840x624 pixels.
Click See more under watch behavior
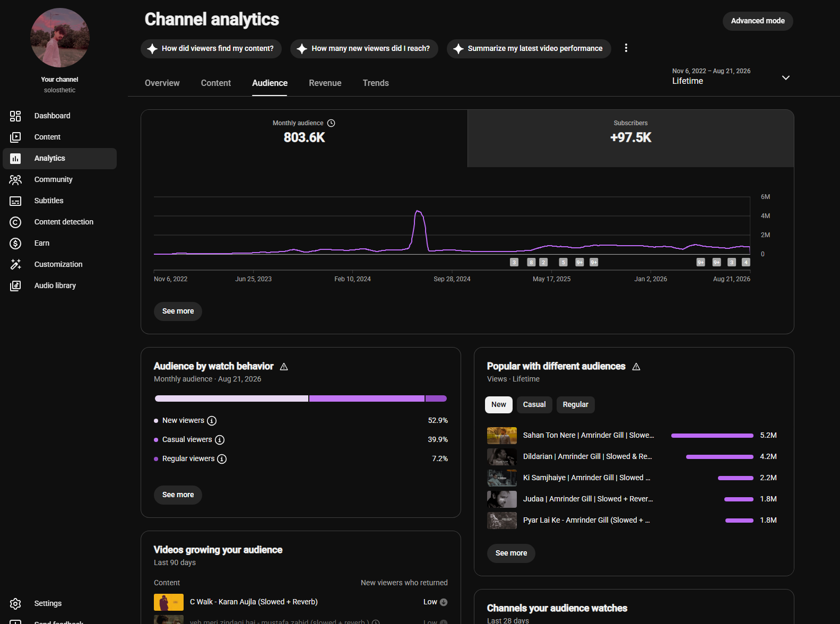178,495
